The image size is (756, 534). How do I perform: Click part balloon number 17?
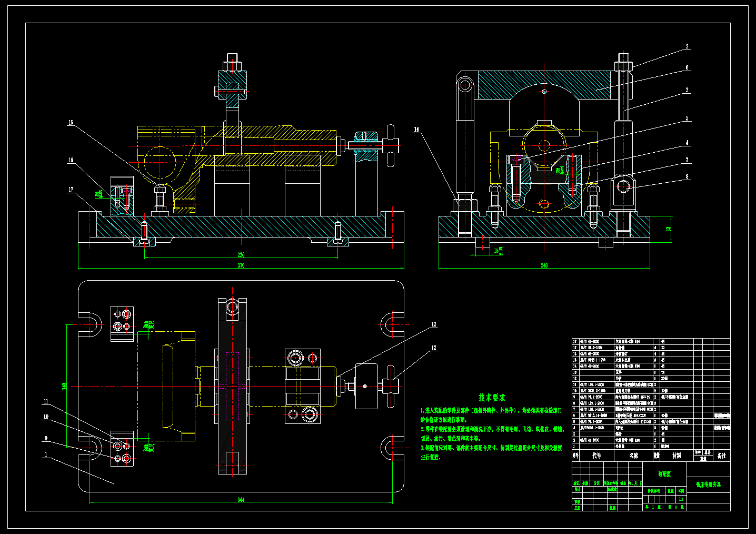click(x=71, y=190)
